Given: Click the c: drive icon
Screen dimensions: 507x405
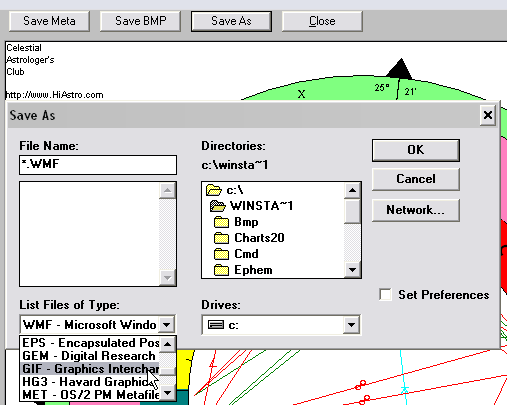Looking at the screenshot, I should [216, 325].
